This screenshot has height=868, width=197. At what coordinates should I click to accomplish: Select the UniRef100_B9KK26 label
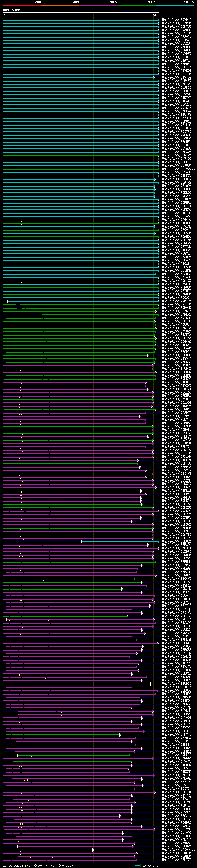coord(177,501)
